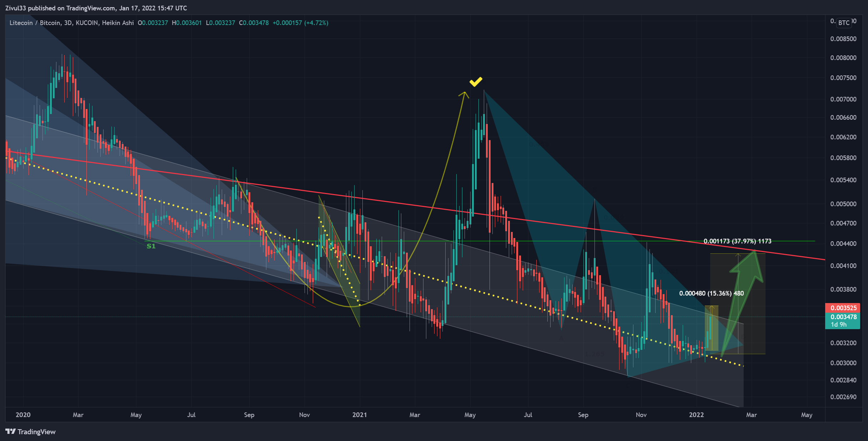Screen dimensions: 868x441
Task: Click the TradingView logo icon
Action: [11, 431]
